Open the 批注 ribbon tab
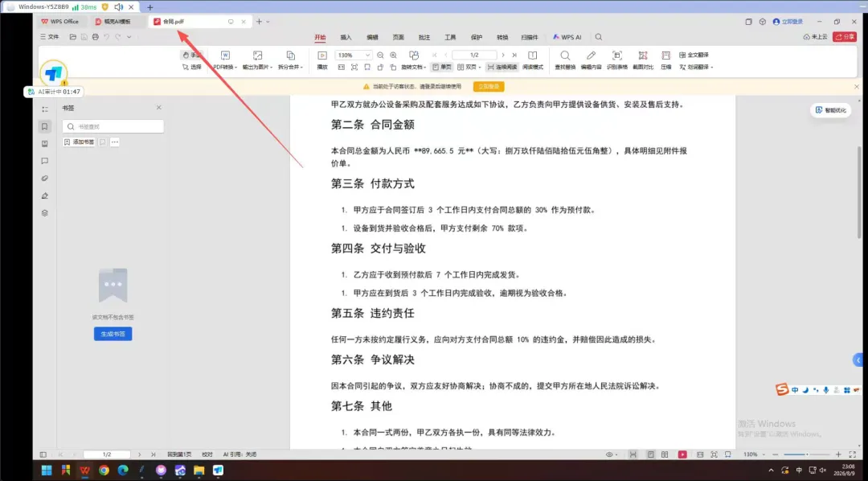Viewport: 868px width, 481px height. [424, 37]
